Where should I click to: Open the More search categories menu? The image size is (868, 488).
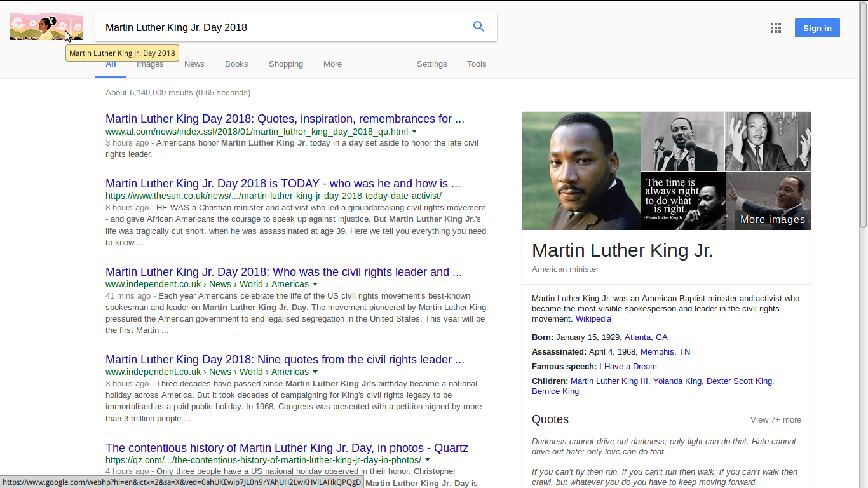(x=332, y=64)
